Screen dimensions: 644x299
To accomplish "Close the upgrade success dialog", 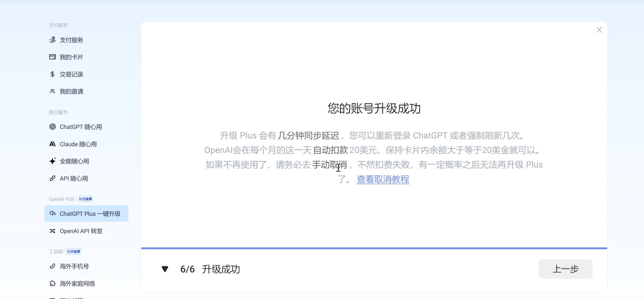I will click(599, 30).
